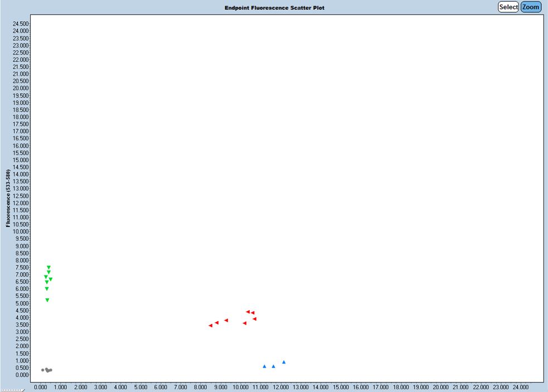
Task: Click the 10.000 y-axis tick label
Action: pos(20,231)
